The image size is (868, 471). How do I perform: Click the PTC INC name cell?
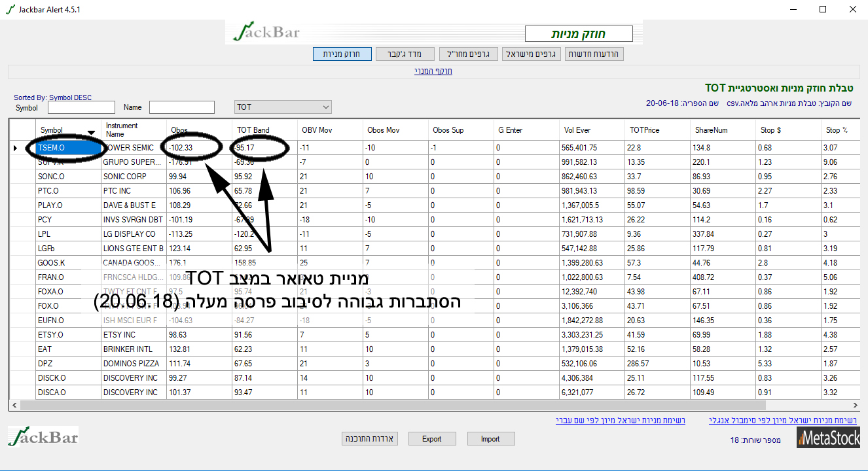134,191
